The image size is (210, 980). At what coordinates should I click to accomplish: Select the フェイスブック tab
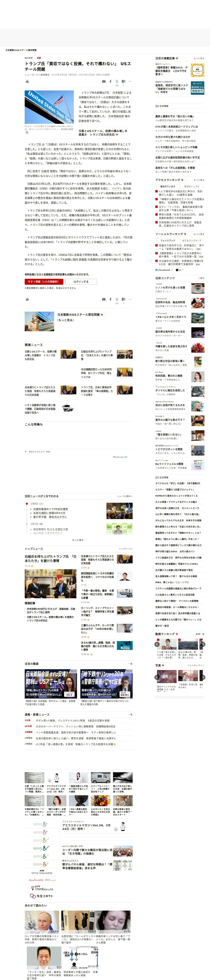(x=168, y=240)
